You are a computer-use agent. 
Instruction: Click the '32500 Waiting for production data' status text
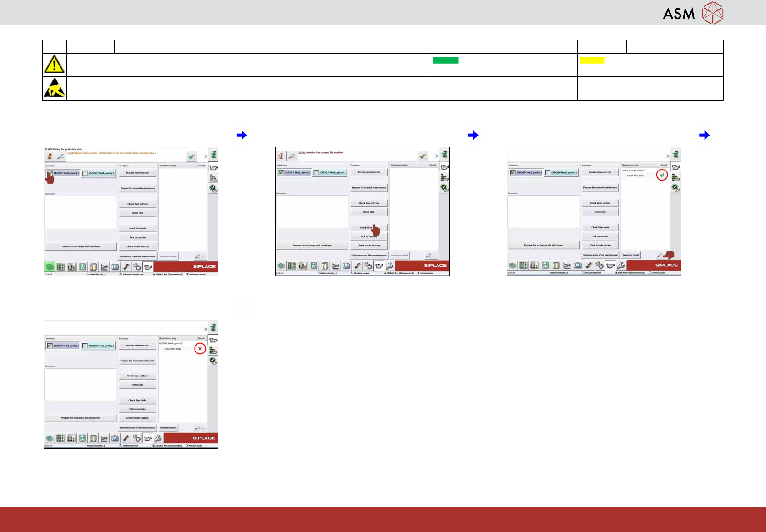coord(63,149)
